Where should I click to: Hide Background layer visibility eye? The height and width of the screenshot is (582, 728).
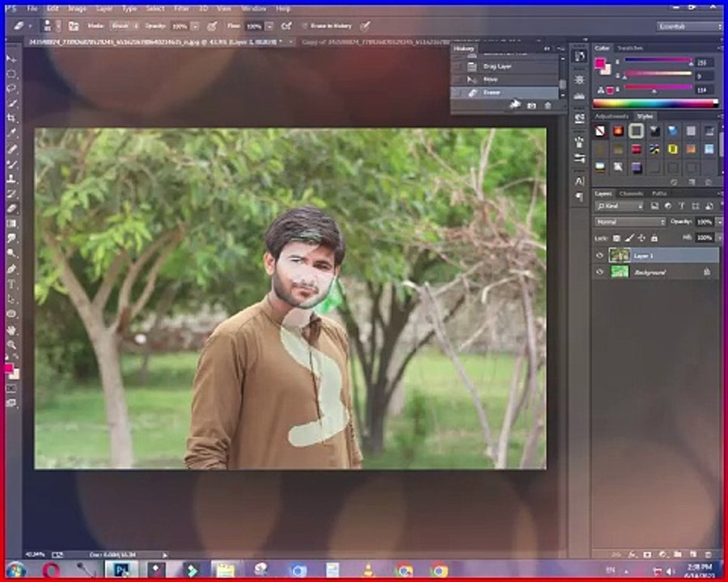click(600, 272)
